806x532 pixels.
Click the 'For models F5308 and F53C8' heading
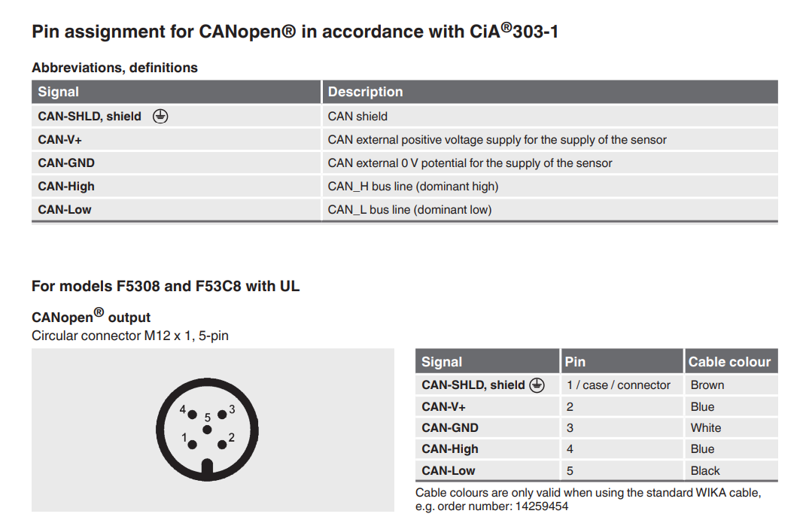pyautogui.click(x=166, y=286)
